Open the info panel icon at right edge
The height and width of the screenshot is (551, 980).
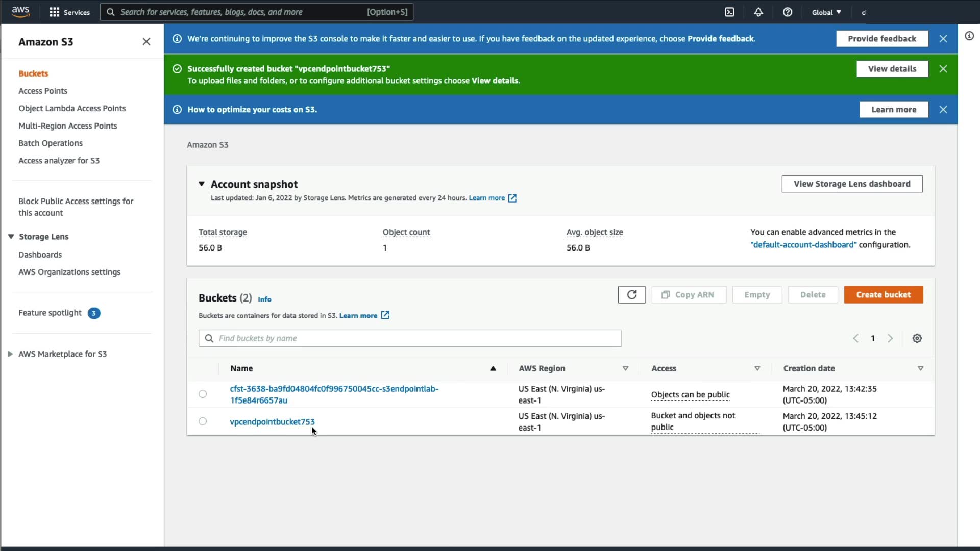click(x=969, y=36)
